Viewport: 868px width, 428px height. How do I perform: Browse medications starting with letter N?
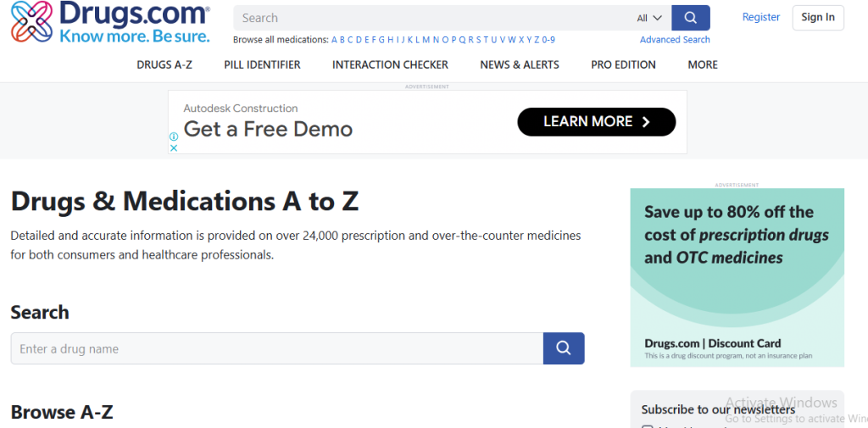coord(436,40)
